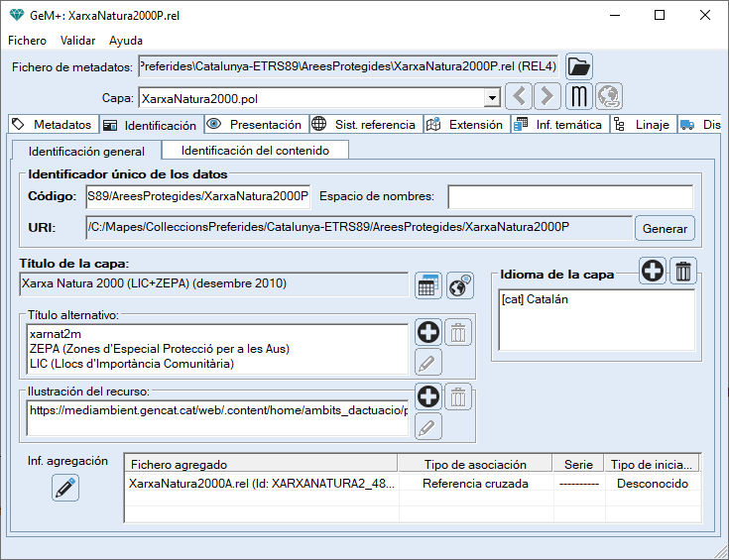The image size is (729, 560).
Task: Click the Espacio de nombres input field
Action: [569, 196]
